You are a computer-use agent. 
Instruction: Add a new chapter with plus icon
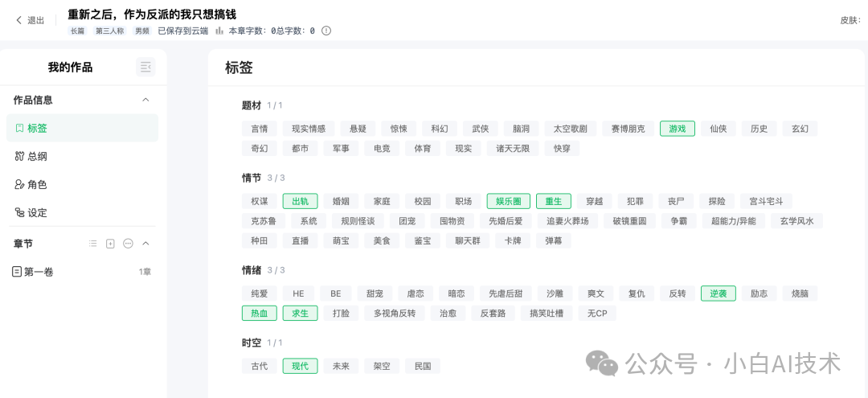110,244
